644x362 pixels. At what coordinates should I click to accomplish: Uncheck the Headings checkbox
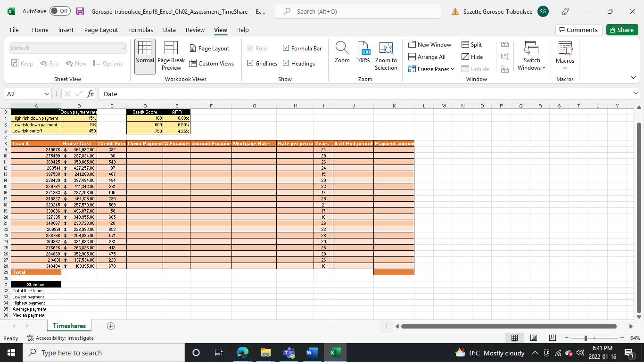(286, 63)
